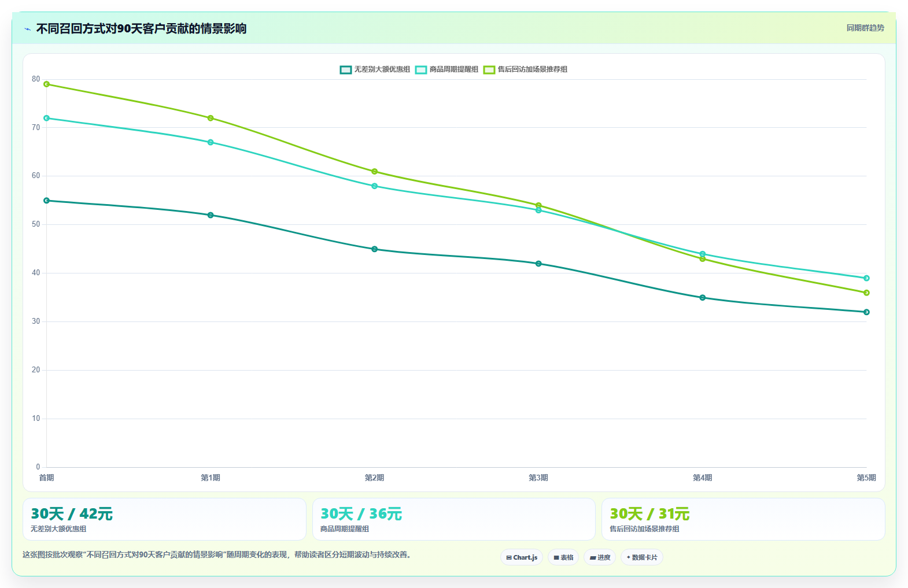This screenshot has height=588, width=908.
Task: Click the footer description starting 这张图按批次观察
Action: (217, 554)
